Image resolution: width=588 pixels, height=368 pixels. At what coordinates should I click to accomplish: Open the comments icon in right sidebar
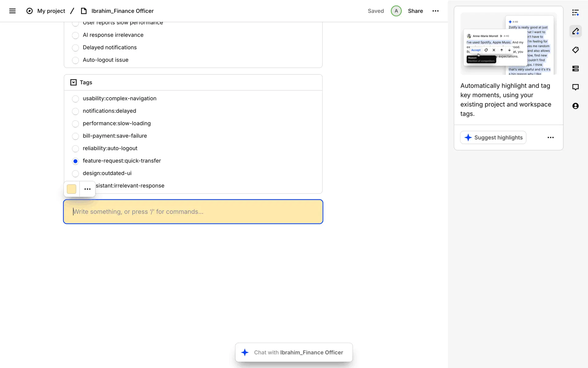pyautogui.click(x=575, y=87)
